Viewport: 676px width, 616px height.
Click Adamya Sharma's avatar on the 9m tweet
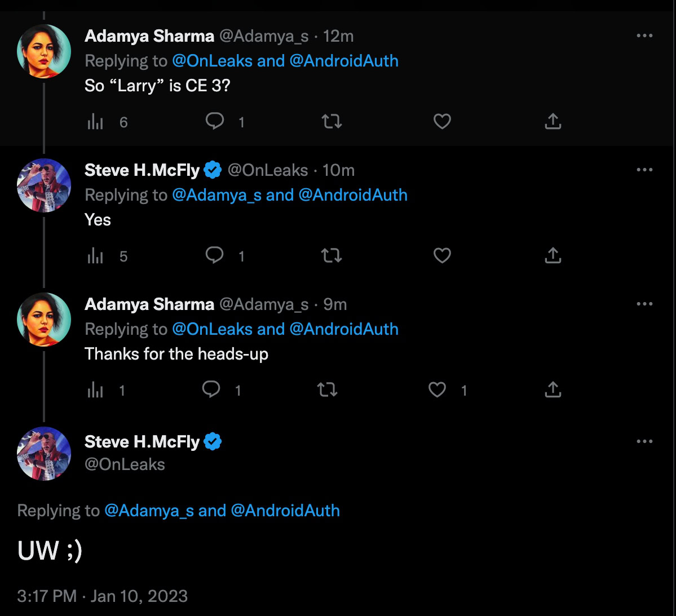tap(44, 320)
